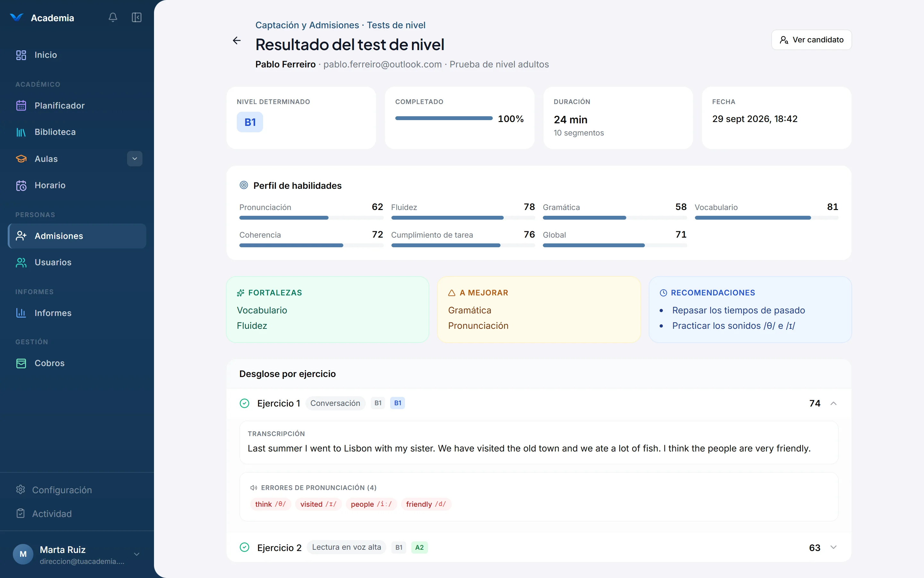
Task: Click 'Repasar los tiempos de pasado' recommendation
Action: point(739,311)
